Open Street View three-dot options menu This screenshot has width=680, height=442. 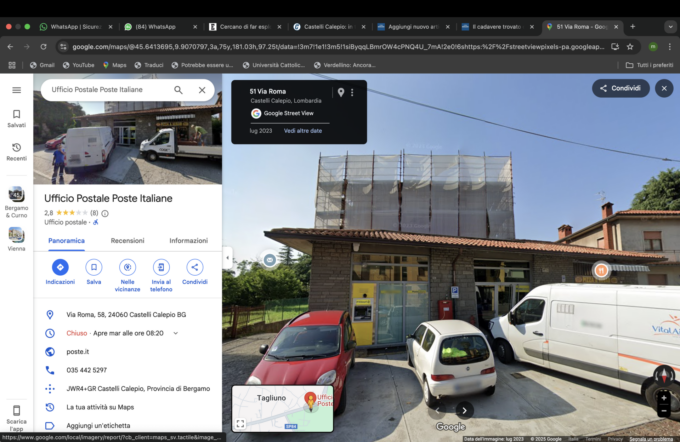coord(352,93)
